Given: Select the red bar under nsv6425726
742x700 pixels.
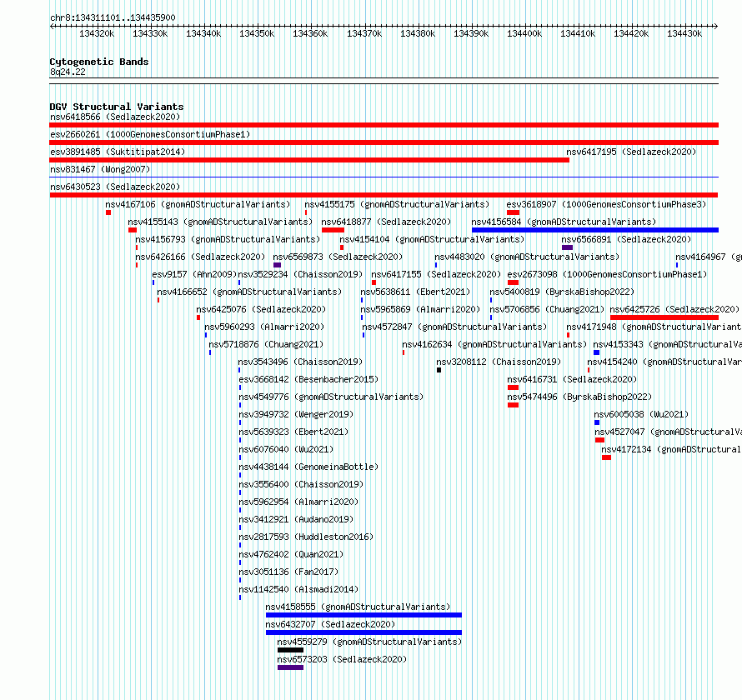Looking at the screenshot, I should click(x=664, y=317).
